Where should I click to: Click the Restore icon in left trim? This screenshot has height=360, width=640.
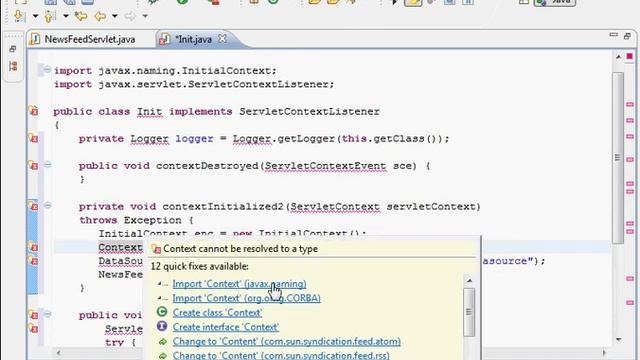coord(13,49)
